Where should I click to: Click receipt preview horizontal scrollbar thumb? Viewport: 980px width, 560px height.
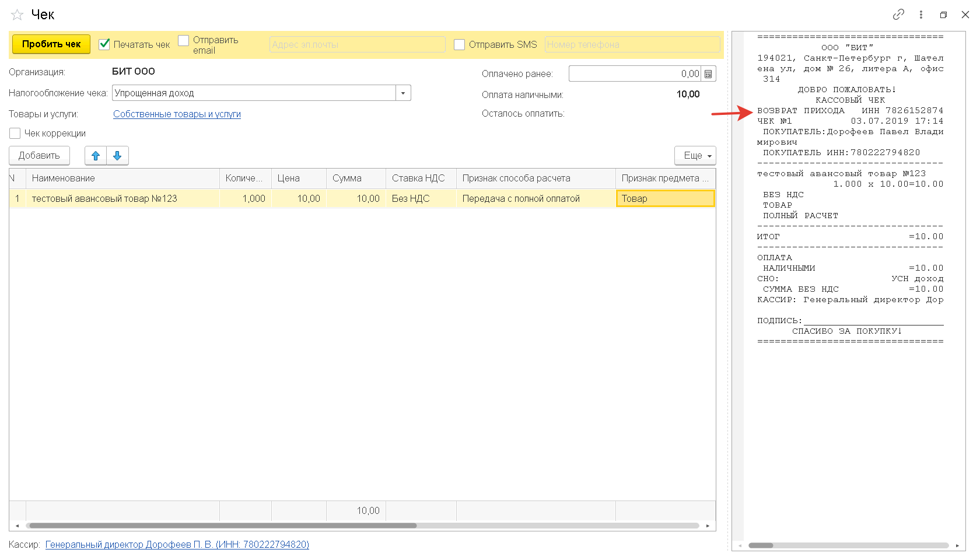(761, 546)
